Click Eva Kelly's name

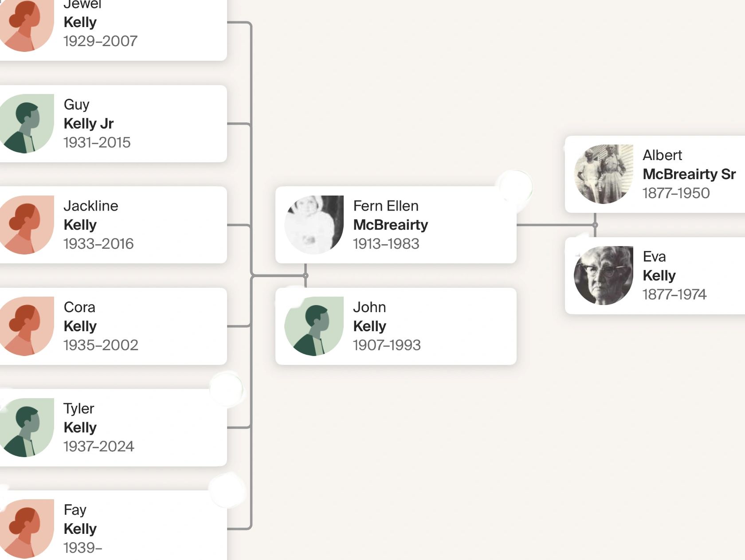click(x=659, y=266)
